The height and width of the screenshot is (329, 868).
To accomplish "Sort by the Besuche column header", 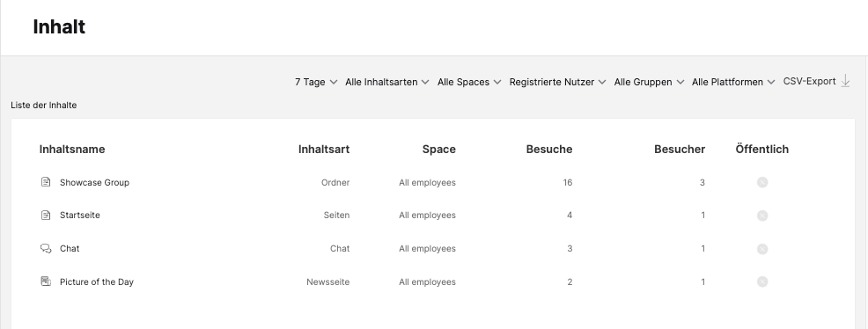I will [549, 150].
